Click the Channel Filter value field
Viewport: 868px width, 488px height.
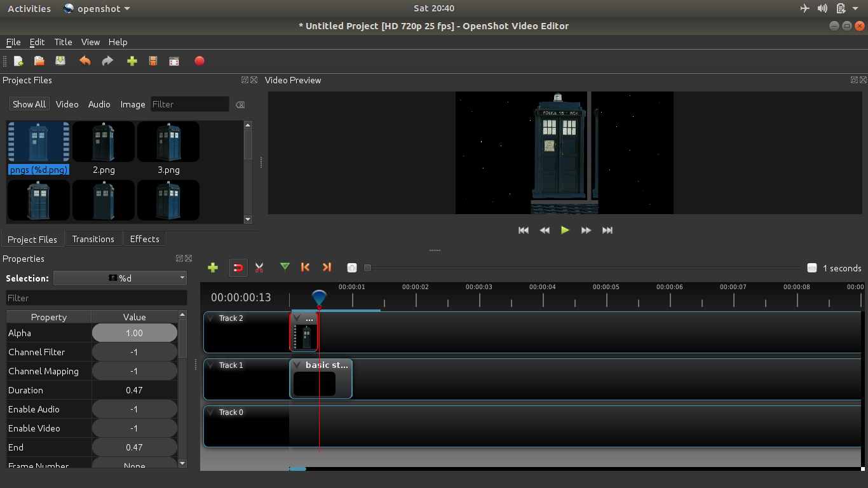pyautogui.click(x=134, y=352)
